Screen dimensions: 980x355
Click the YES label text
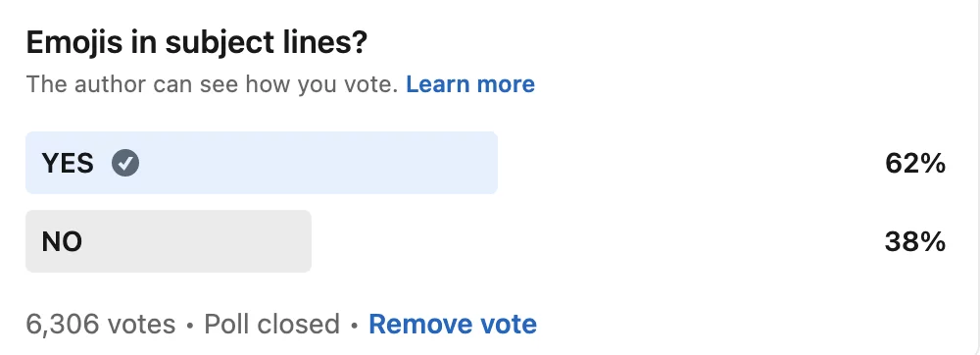coord(68,163)
